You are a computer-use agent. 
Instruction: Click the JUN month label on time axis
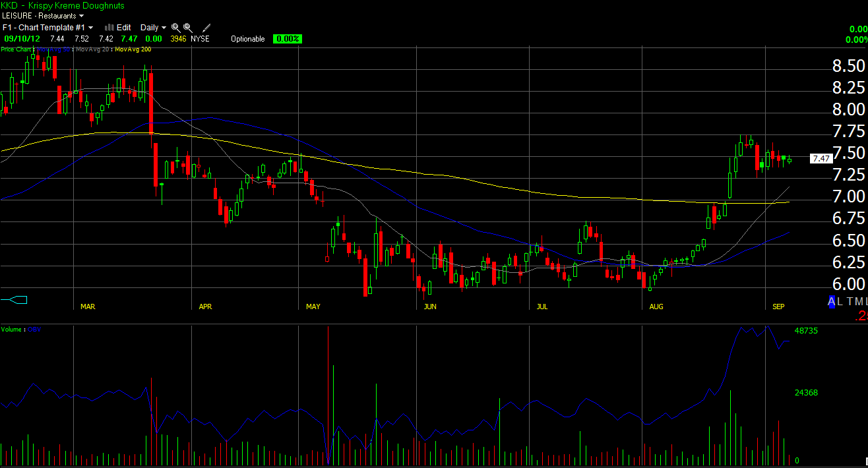point(430,307)
